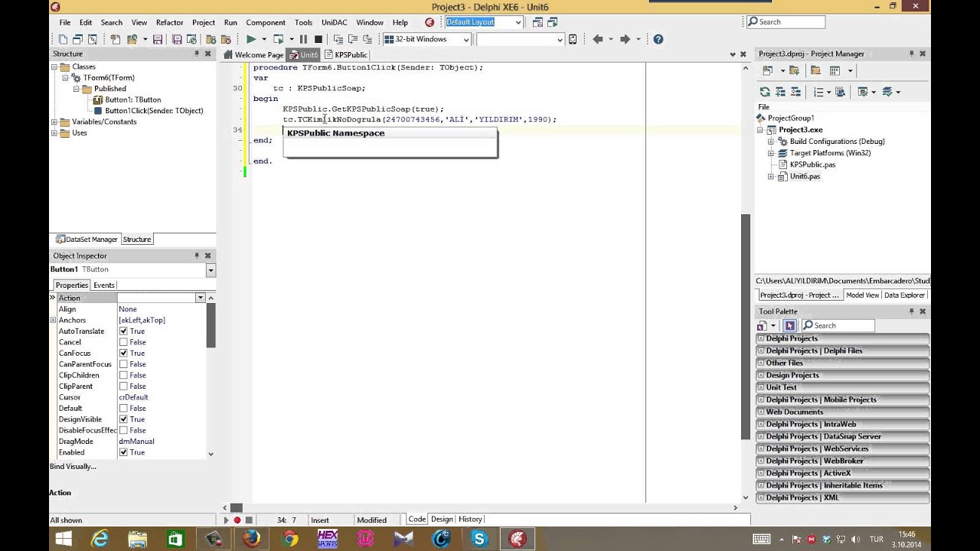Click the back navigation arrow in toolbar
Screen dimensions: 980x551
click(598, 39)
